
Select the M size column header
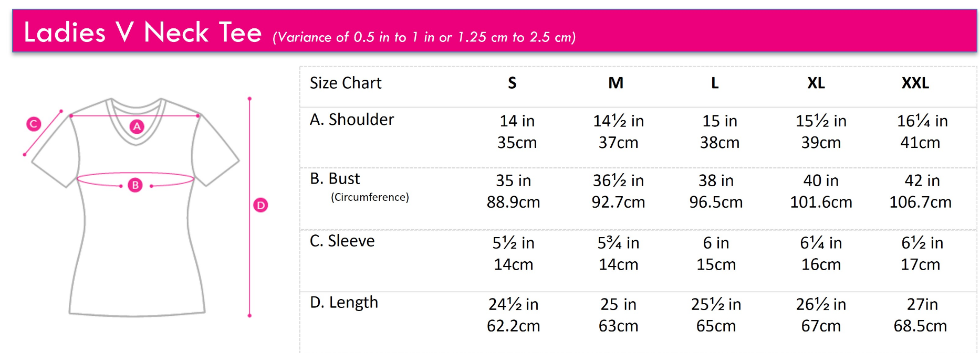coord(616,83)
